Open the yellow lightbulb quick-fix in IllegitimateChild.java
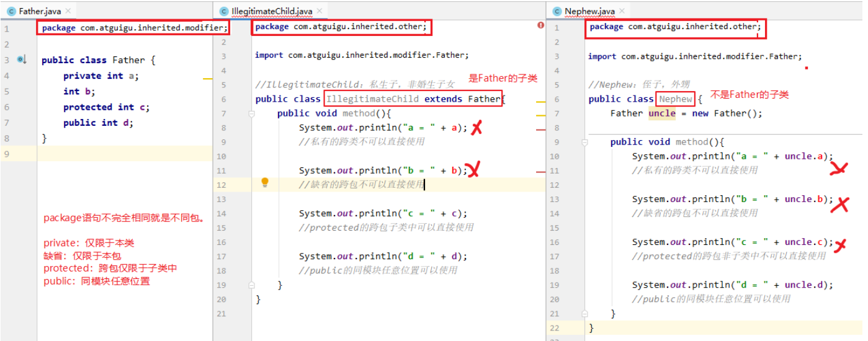 (x=265, y=182)
